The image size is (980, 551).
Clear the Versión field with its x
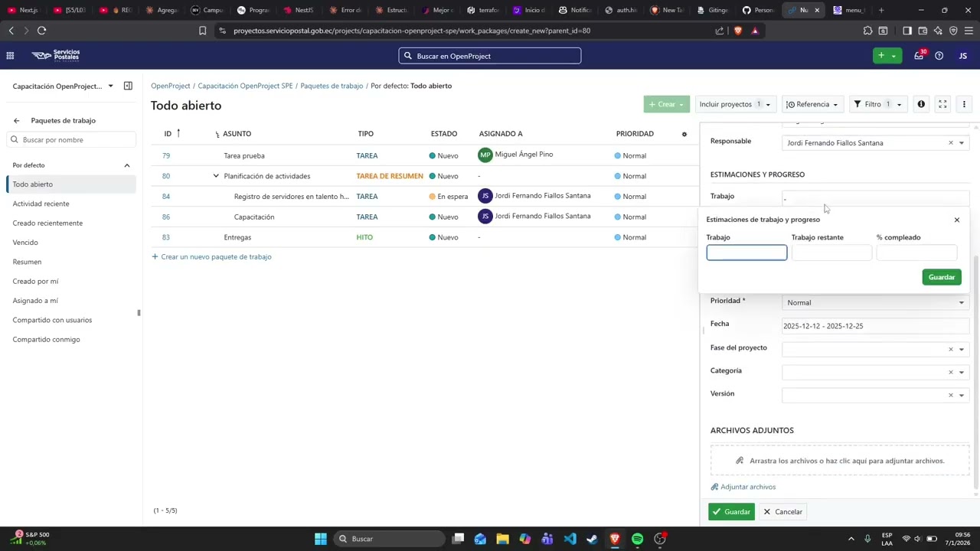(x=951, y=396)
